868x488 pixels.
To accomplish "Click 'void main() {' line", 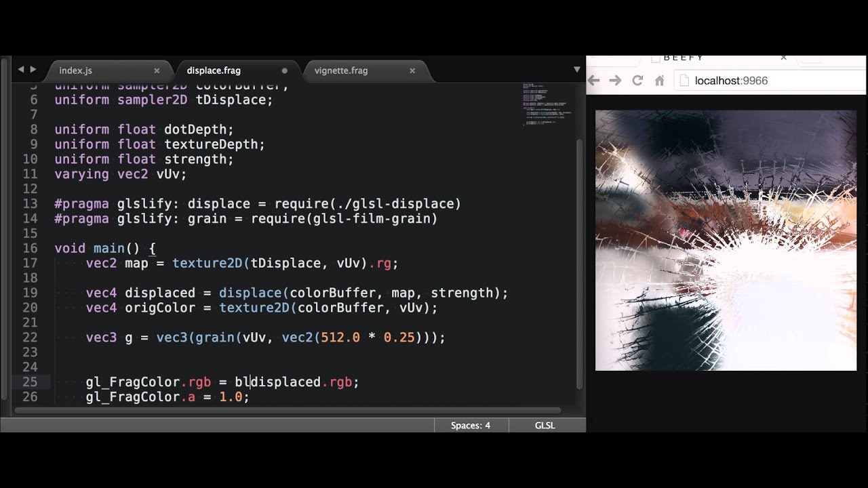I will 105,248.
